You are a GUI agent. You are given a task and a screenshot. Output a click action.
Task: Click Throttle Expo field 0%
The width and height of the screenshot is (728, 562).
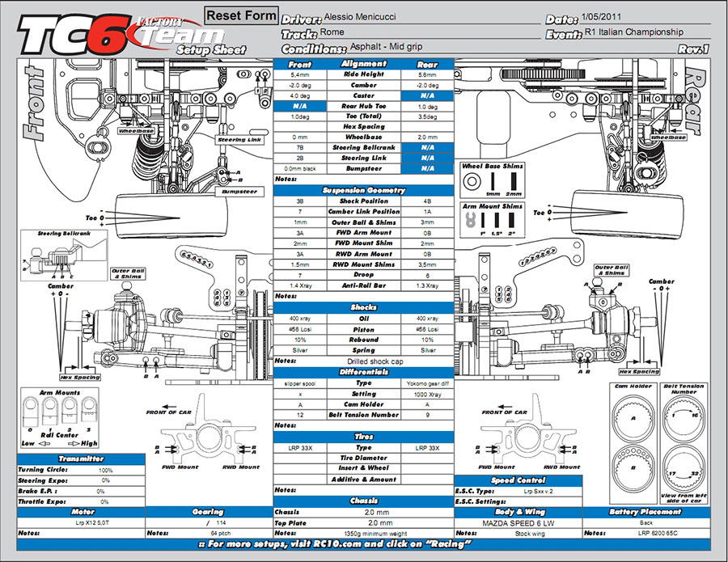[105, 501]
